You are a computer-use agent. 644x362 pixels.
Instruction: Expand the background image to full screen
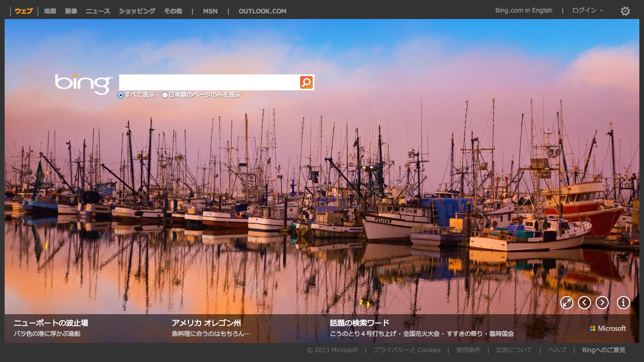566,303
